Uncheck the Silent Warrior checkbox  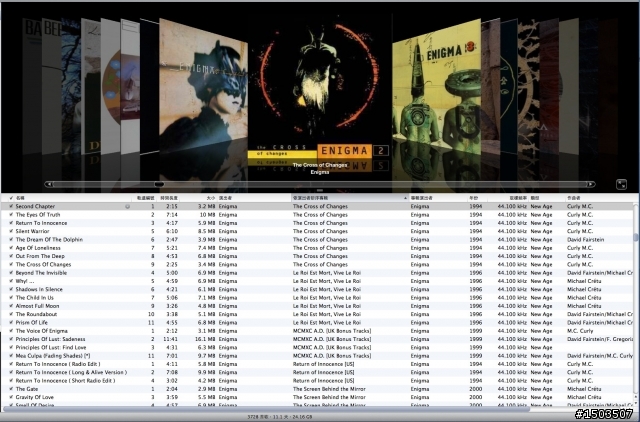(x=11, y=231)
